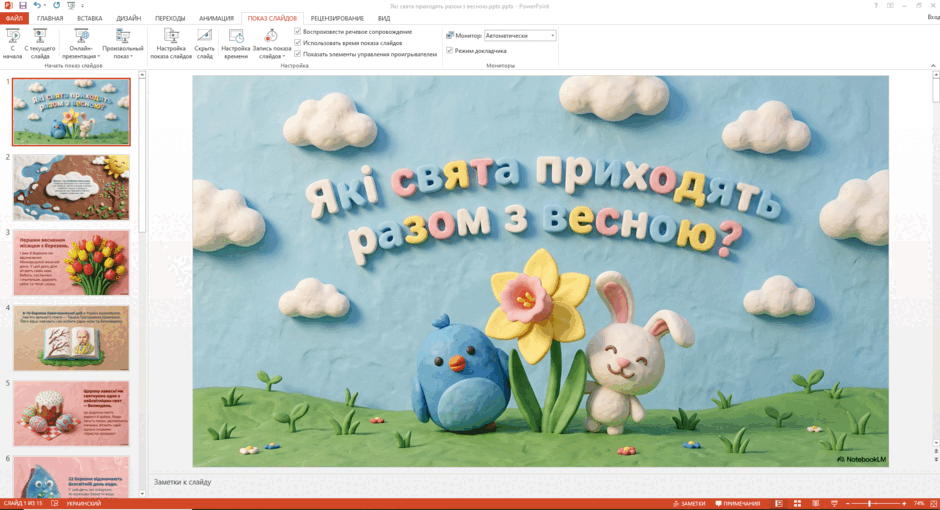Toggle Режим докладчика checkbox

450,51
